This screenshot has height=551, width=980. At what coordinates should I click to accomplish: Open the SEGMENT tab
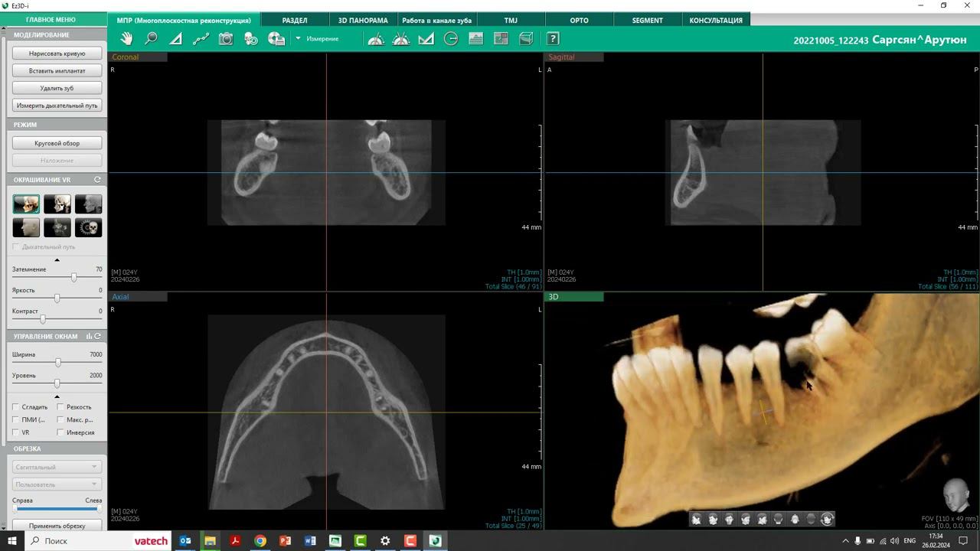click(648, 20)
